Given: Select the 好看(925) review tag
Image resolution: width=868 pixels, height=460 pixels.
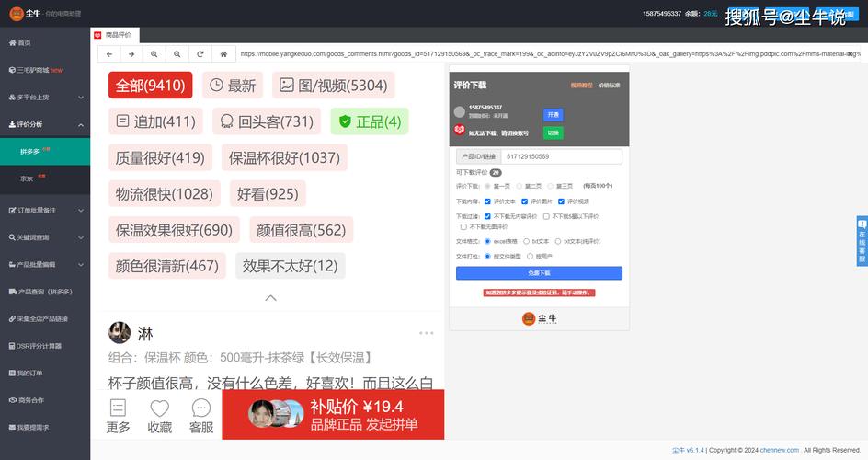Looking at the screenshot, I should pyautogui.click(x=268, y=194).
